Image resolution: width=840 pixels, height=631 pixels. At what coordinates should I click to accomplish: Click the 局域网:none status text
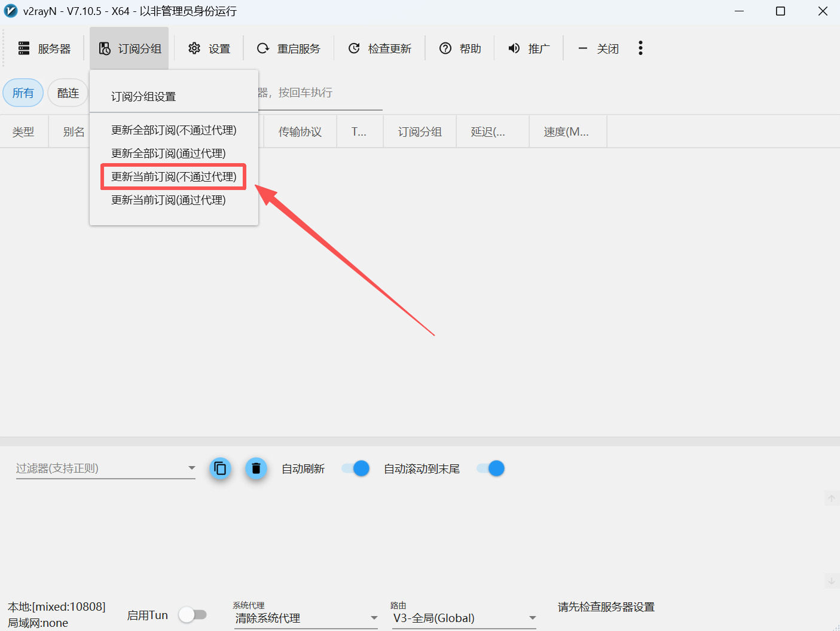(38, 623)
